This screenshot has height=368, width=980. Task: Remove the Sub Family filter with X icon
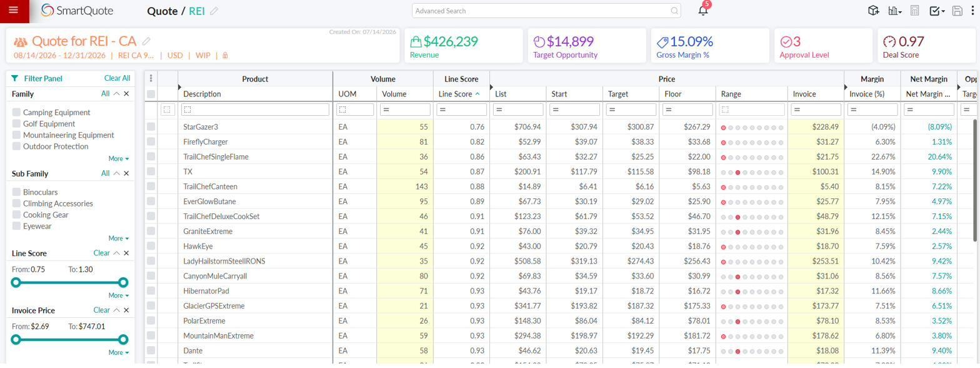[126, 173]
